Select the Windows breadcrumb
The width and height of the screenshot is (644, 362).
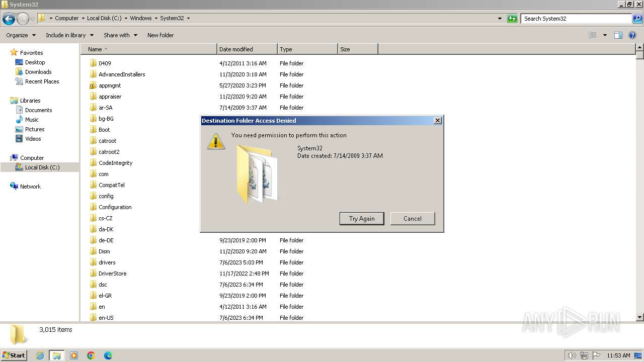[141, 18]
